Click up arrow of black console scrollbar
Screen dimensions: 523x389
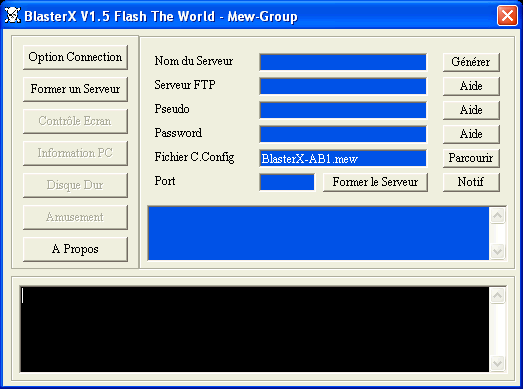tap(498, 296)
